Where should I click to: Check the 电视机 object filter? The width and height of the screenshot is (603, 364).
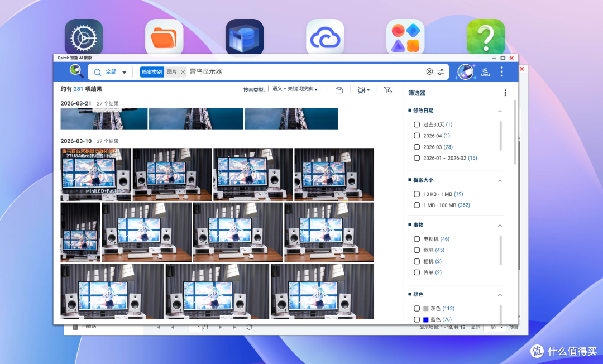pyautogui.click(x=417, y=239)
